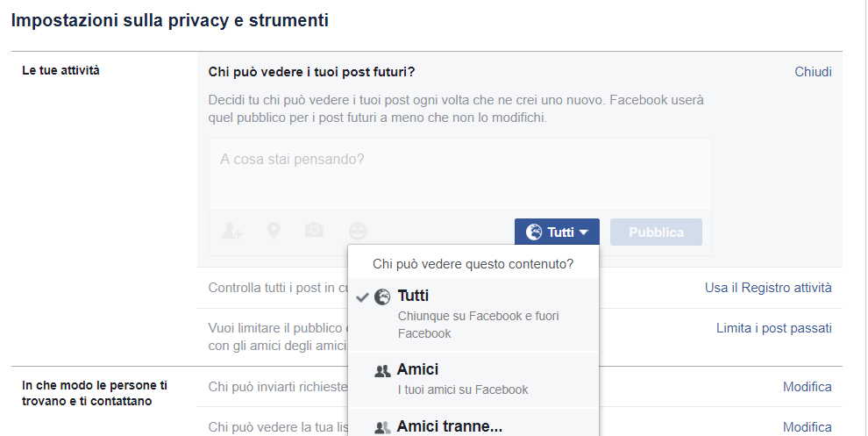Viewport: 868px width, 436px height.
Task: Click the tag friends icon in composer
Action: pyautogui.click(x=232, y=231)
